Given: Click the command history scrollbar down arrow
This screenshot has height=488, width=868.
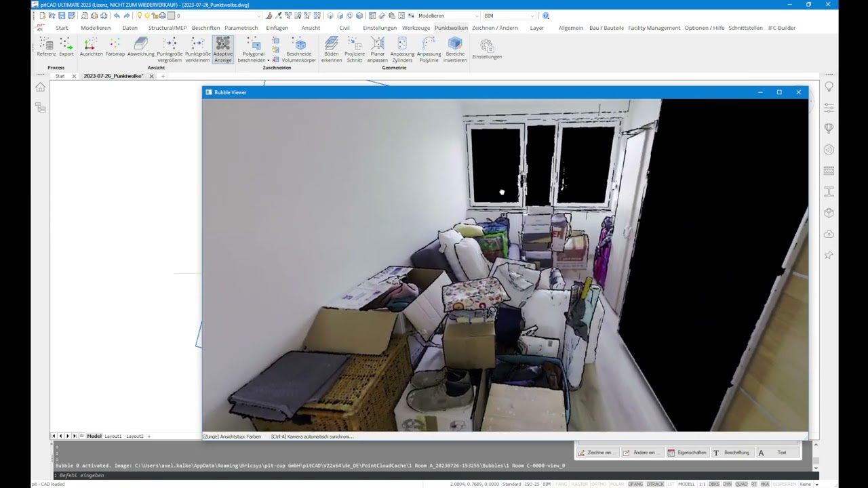Looking at the screenshot, I should tap(816, 467).
